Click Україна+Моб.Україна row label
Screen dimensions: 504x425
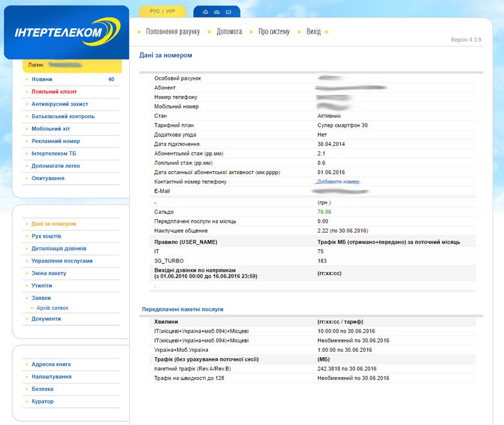(x=181, y=350)
